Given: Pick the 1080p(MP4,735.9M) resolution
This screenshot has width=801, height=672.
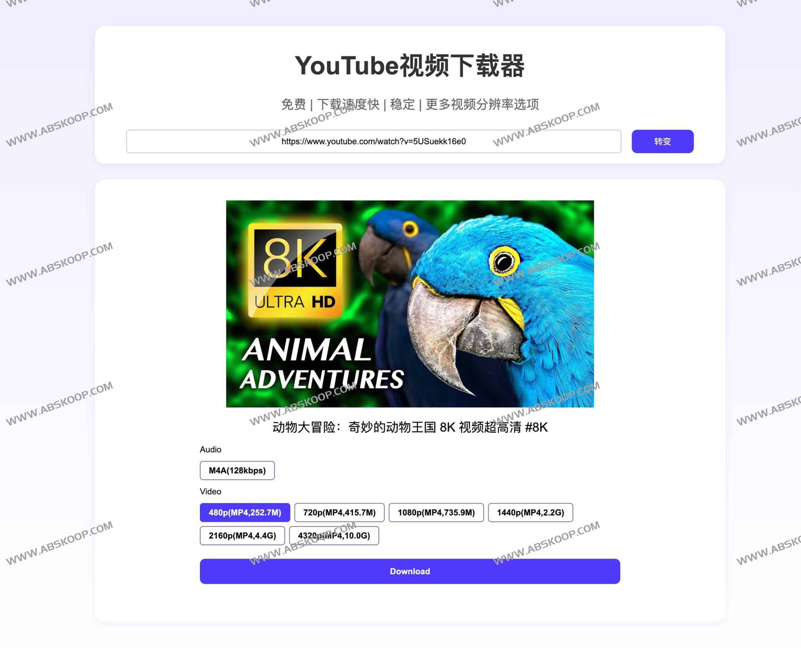Looking at the screenshot, I should (436, 512).
